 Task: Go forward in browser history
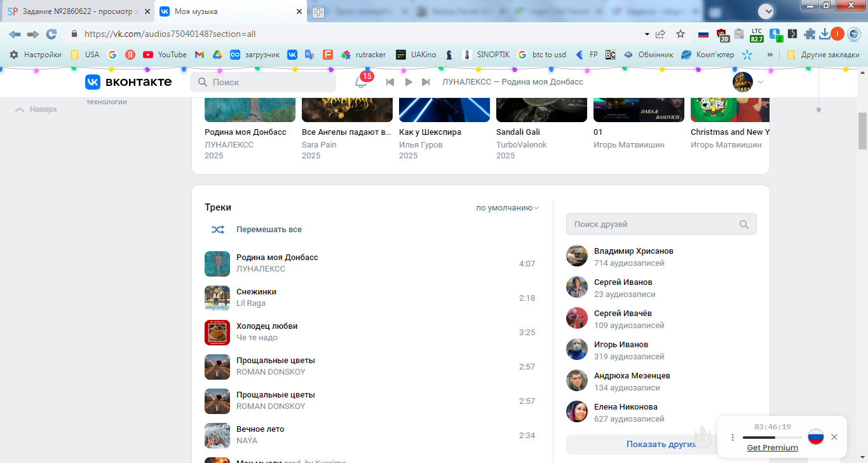pyautogui.click(x=33, y=34)
